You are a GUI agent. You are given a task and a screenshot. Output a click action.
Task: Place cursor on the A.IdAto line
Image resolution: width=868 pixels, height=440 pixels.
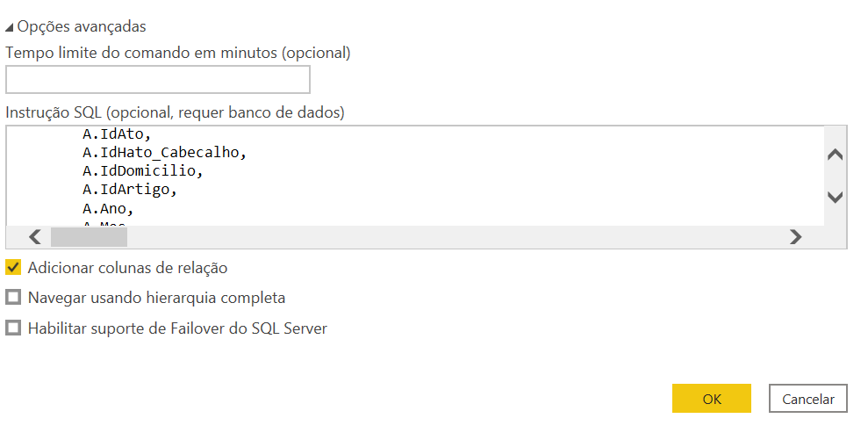pyautogui.click(x=117, y=134)
